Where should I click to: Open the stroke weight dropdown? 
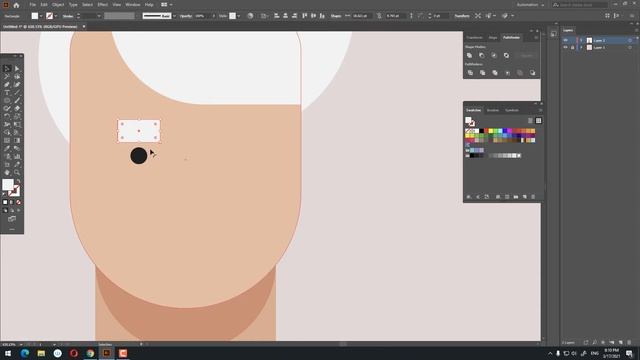click(x=98, y=16)
